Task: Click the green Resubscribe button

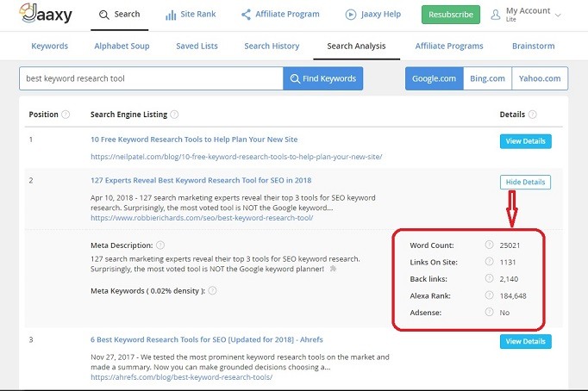Action: 451,15
